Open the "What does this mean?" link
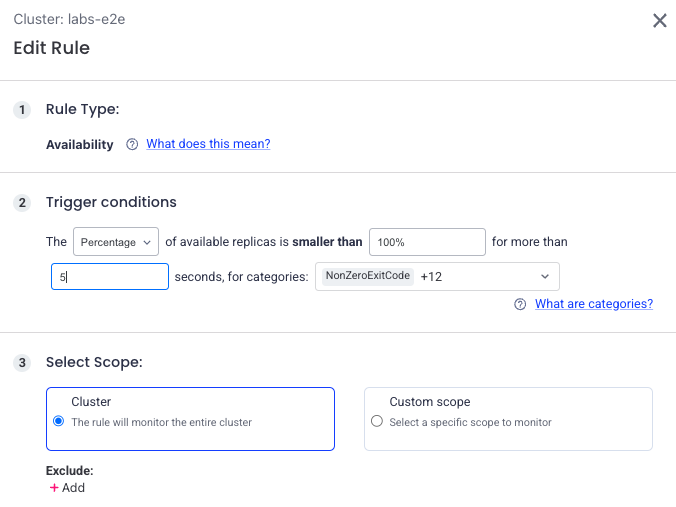This screenshot has height=507, width=676. 208,144
